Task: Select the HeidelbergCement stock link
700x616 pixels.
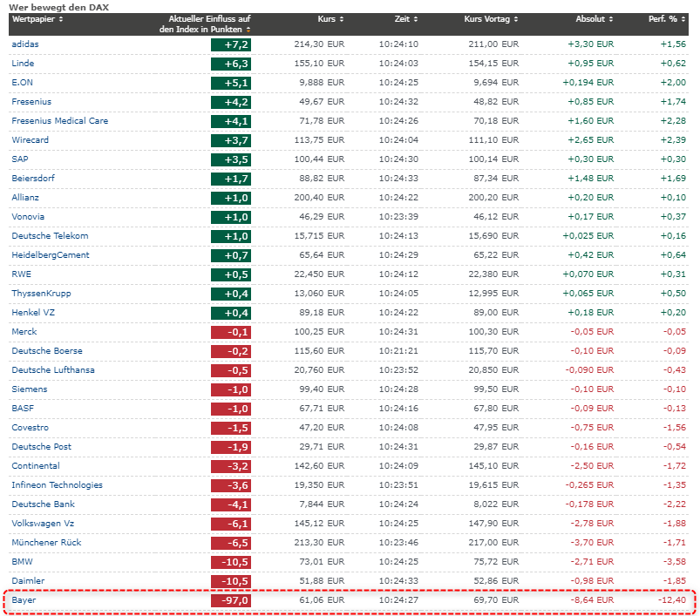Action: [51, 255]
